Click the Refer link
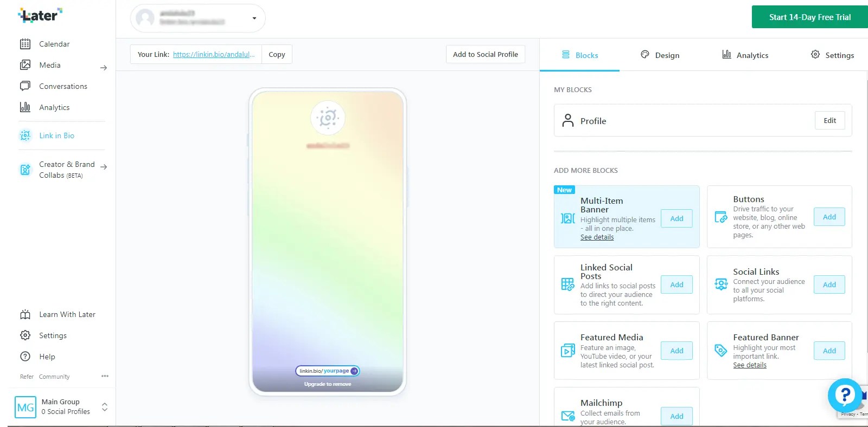Image resolution: width=868 pixels, height=427 pixels. coord(27,377)
